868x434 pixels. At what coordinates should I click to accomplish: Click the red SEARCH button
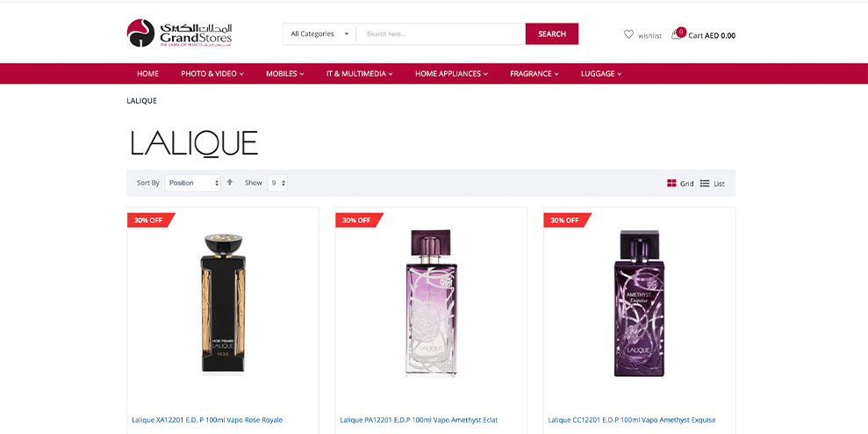(552, 33)
